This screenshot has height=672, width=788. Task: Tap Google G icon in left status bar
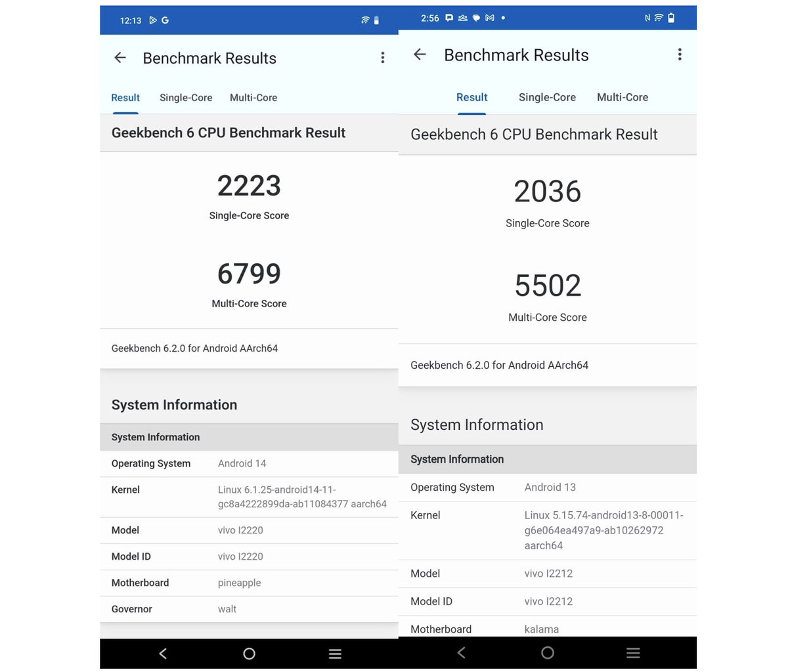[165, 20]
